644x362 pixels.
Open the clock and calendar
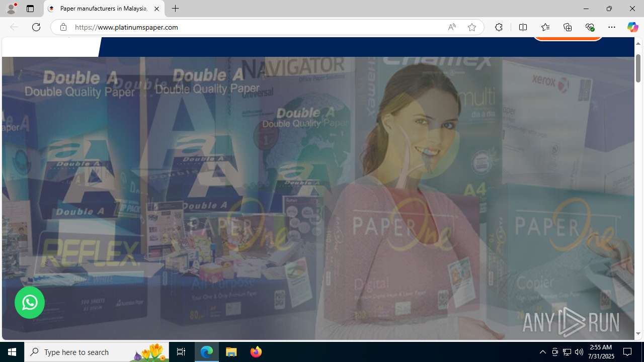pyautogui.click(x=600, y=352)
